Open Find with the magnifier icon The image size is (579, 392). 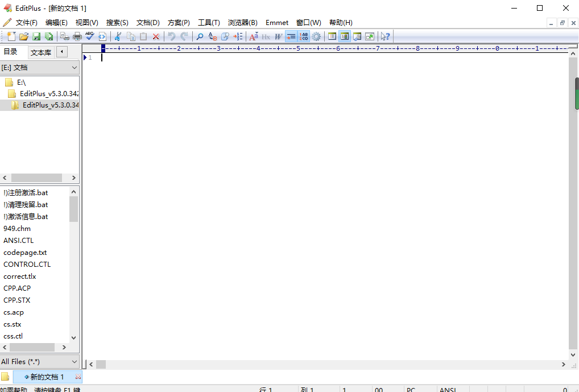point(200,36)
